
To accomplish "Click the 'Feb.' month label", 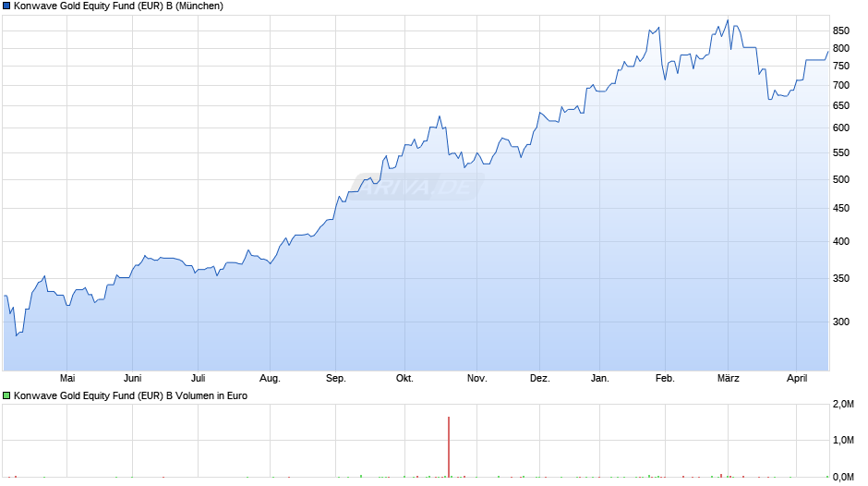I will coord(665,378).
